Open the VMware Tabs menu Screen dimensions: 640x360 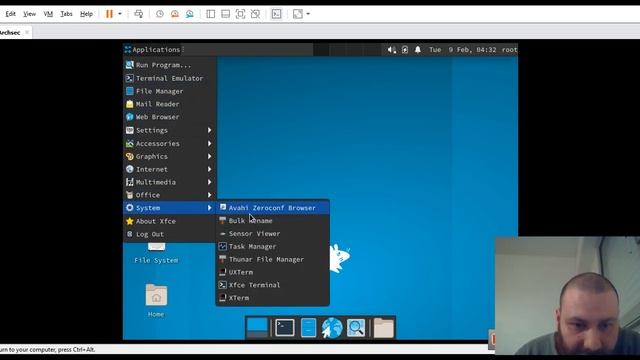point(66,14)
